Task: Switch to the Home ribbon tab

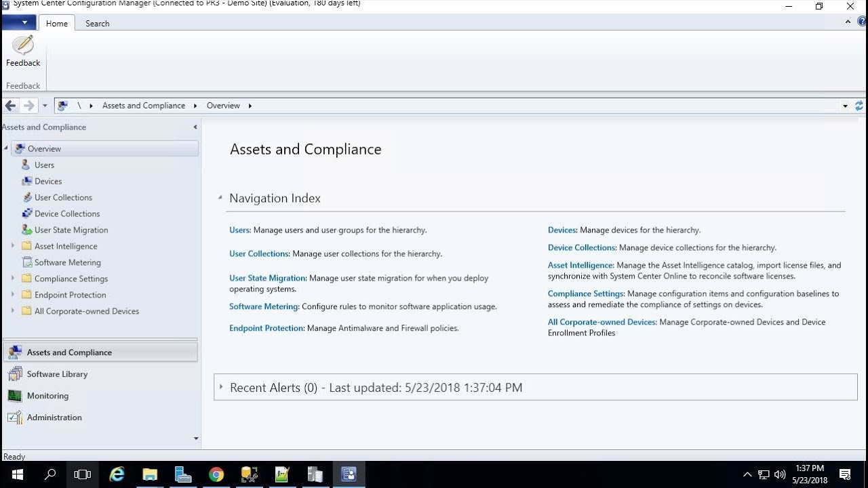Action: (x=56, y=23)
